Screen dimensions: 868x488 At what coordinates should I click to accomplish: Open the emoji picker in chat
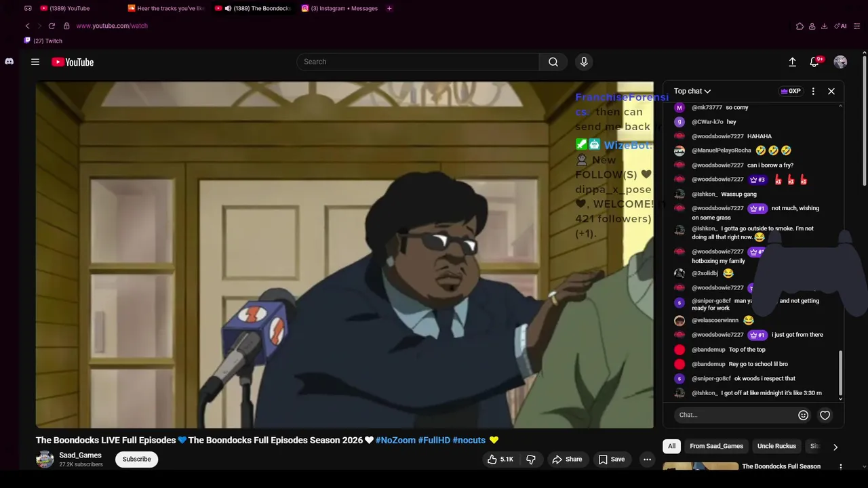[x=803, y=415]
